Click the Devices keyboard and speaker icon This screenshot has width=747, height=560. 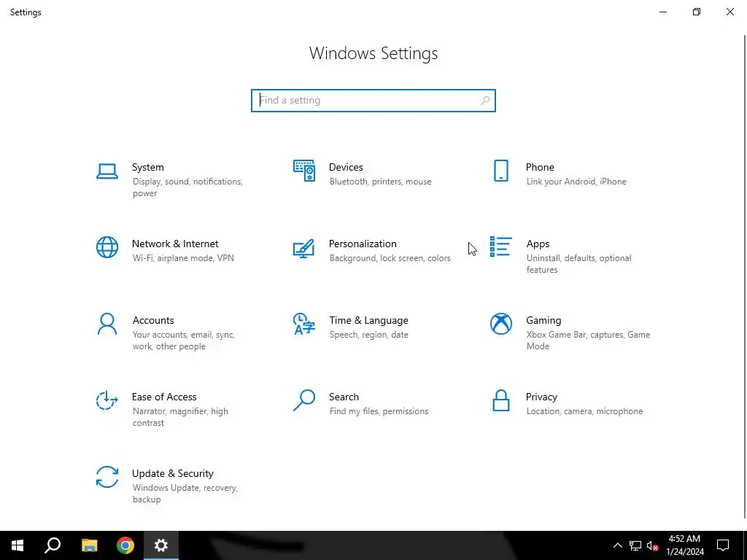[304, 171]
